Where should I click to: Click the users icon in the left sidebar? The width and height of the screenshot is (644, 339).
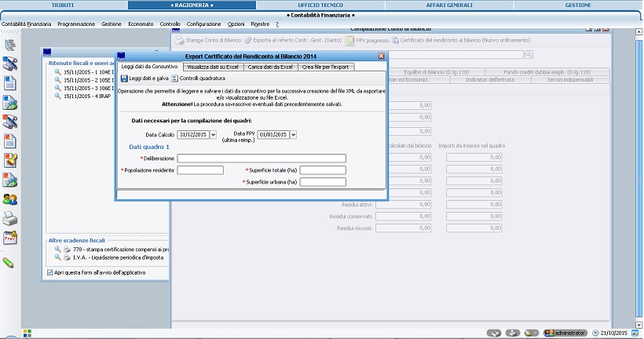tap(10, 199)
